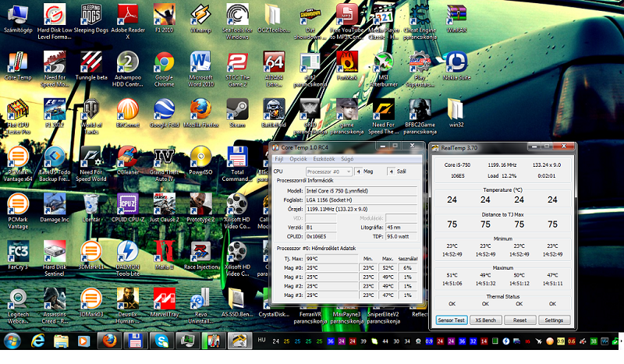Open the Számítógép computer icon
Screen dimensions: 624x364
tap(18, 19)
